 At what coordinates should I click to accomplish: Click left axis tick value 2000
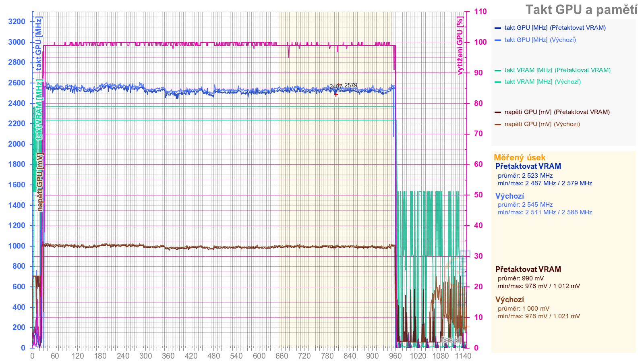(x=17, y=144)
